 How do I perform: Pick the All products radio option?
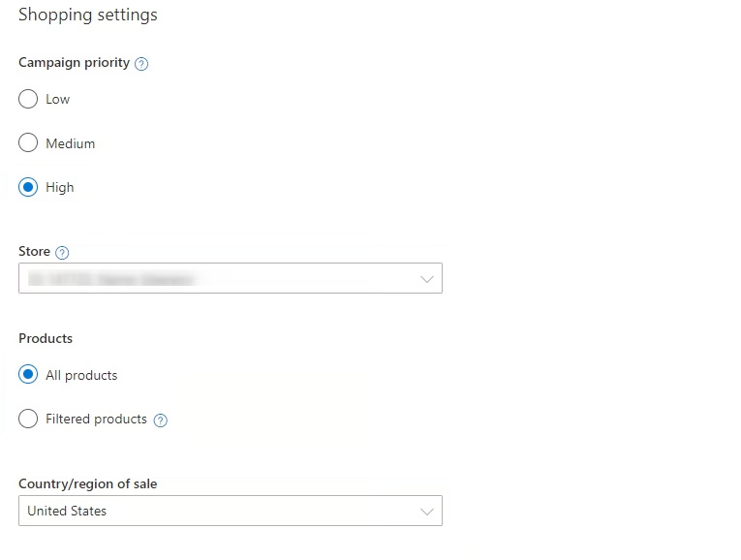pos(28,374)
